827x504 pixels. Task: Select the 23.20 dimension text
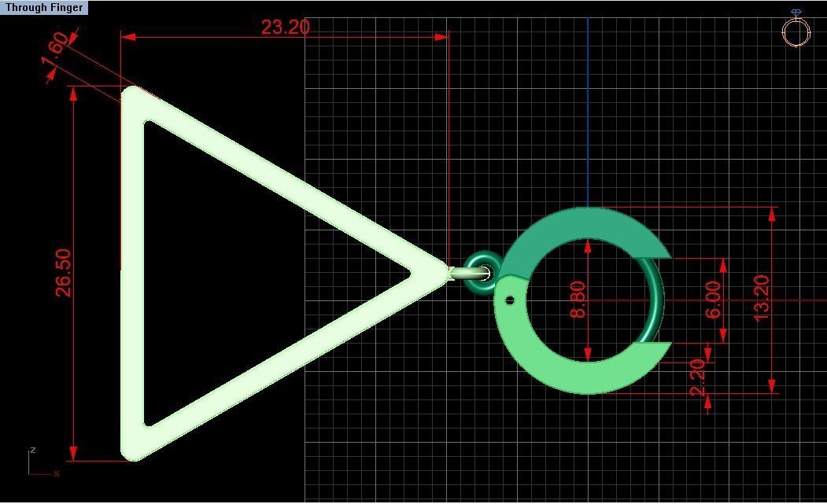tap(286, 27)
